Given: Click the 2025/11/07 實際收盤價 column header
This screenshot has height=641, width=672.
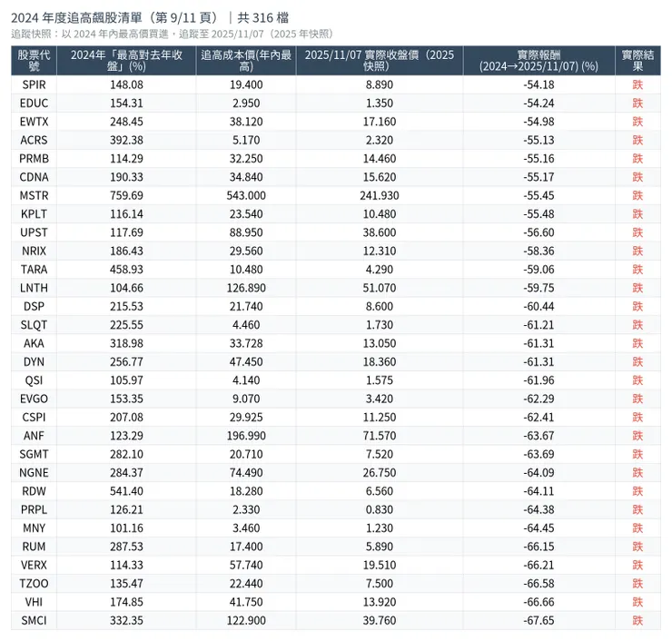Looking at the screenshot, I should (380, 61).
